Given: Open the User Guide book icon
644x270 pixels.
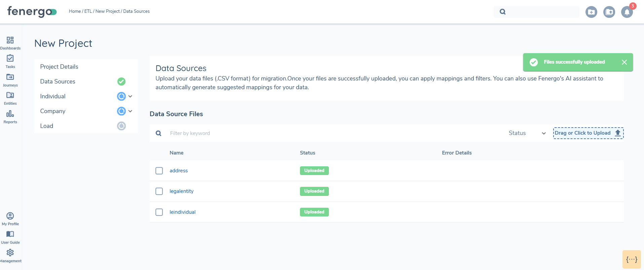Looking at the screenshot, I should (10, 234).
